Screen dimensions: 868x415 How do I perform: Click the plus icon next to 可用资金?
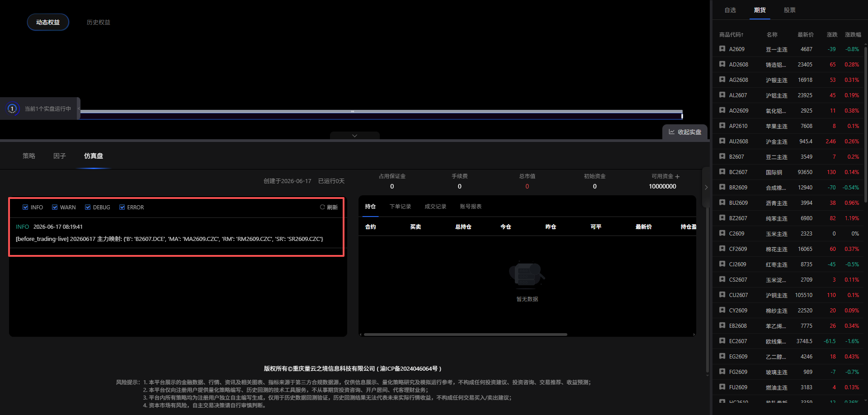point(677,177)
